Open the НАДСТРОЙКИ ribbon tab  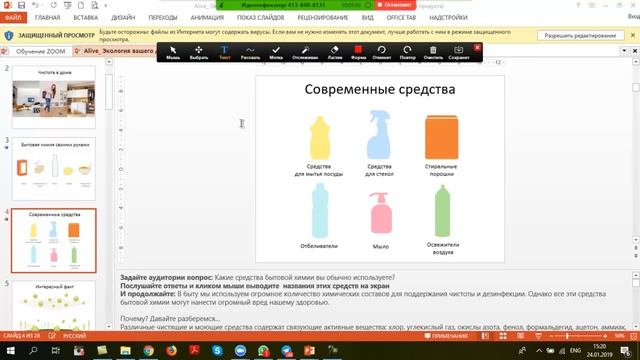click(448, 18)
